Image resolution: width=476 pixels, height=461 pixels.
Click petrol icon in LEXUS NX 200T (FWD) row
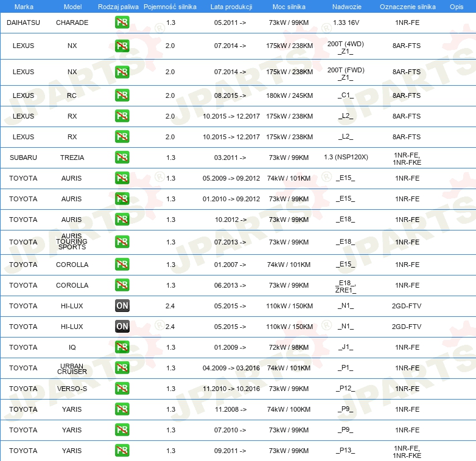coord(122,72)
